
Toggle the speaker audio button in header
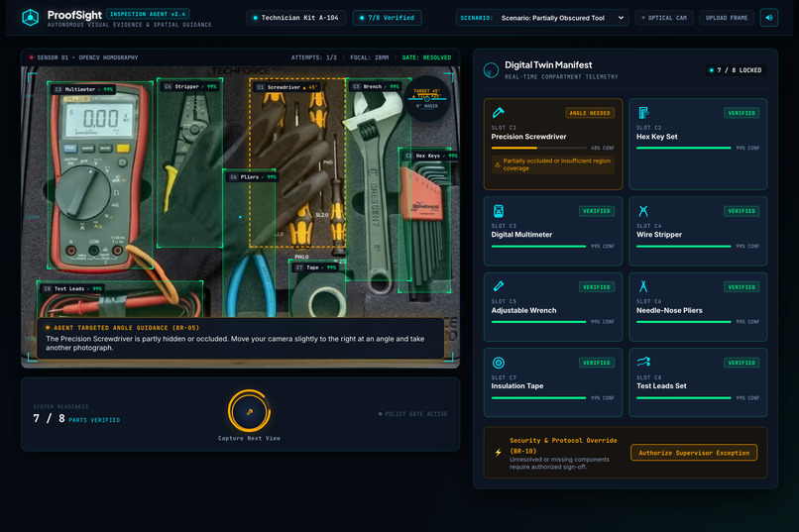coord(769,18)
